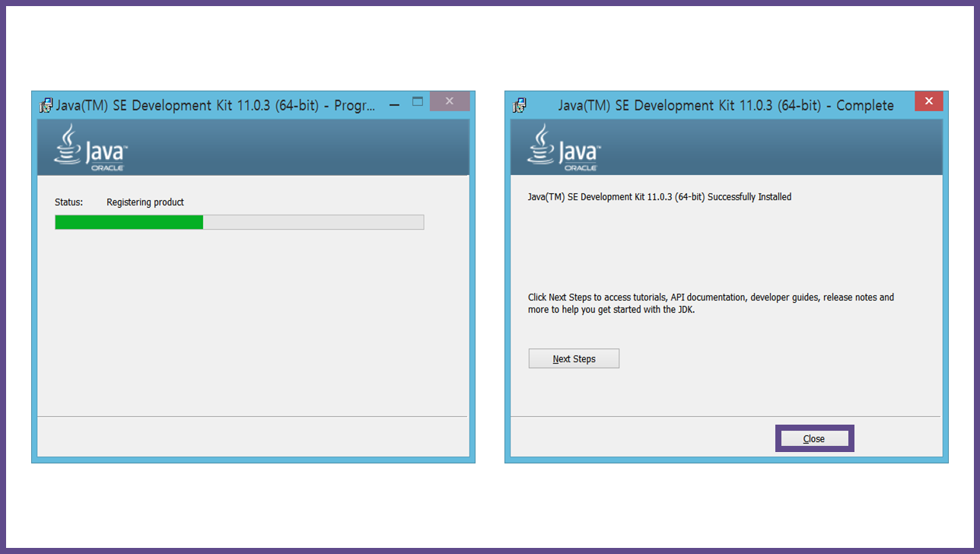Click the Progress window title bar text
The image size is (980, 554).
point(216,106)
